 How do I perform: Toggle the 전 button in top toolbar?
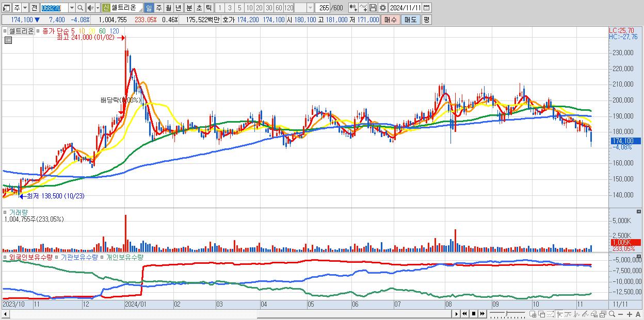coord(34,8)
